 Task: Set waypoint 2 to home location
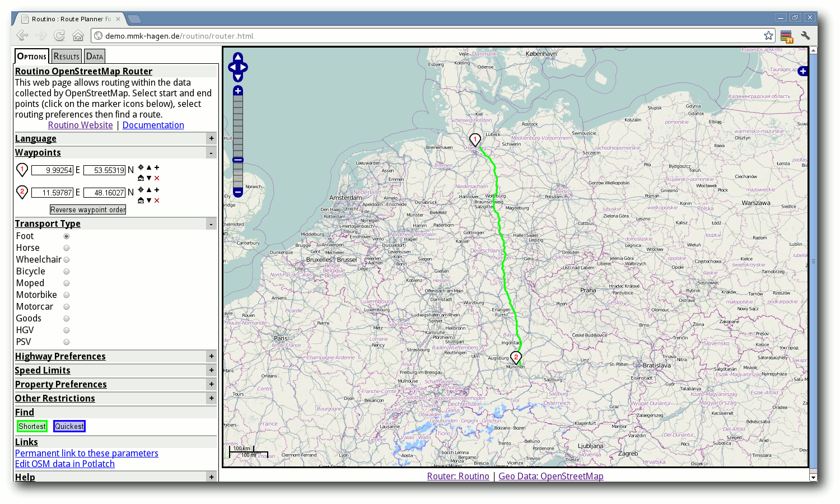tap(141, 200)
